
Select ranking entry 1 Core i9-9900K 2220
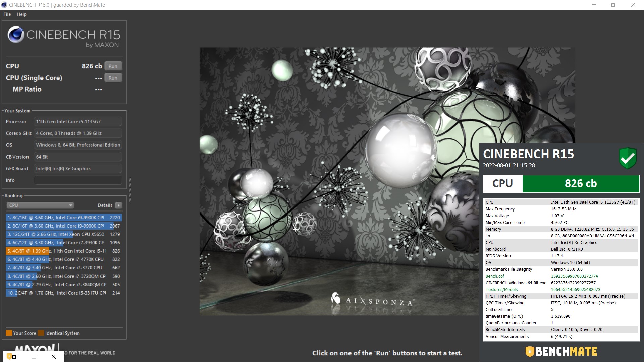(x=64, y=217)
